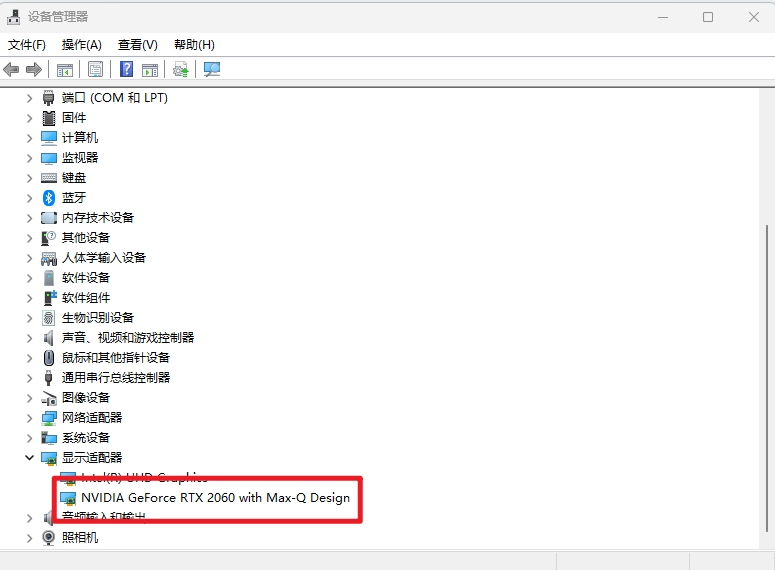
Task: Open the 操作(A) menu
Action: (x=82, y=45)
